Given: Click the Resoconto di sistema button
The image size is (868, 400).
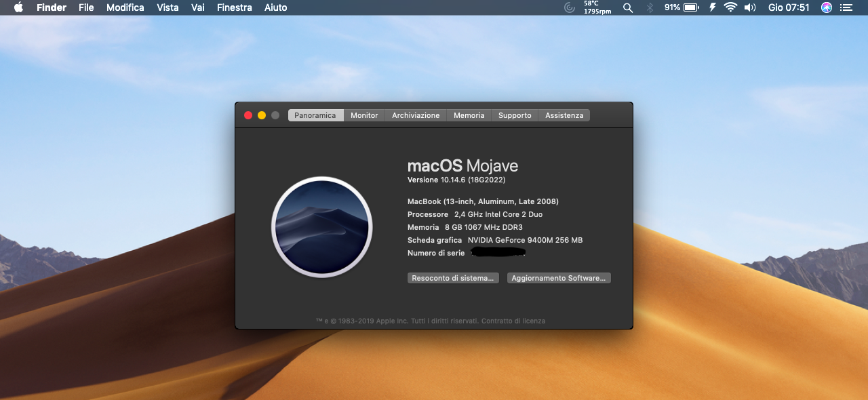Looking at the screenshot, I should tap(453, 278).
